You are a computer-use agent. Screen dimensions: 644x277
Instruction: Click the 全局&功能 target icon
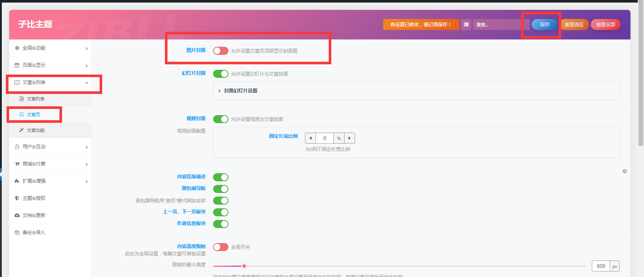pos(17,48)
